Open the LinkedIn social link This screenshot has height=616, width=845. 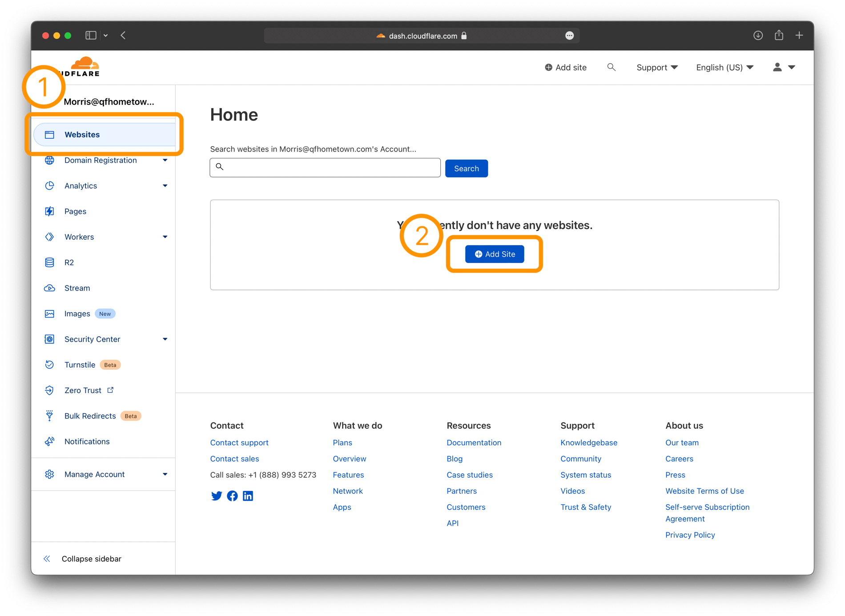248,496
